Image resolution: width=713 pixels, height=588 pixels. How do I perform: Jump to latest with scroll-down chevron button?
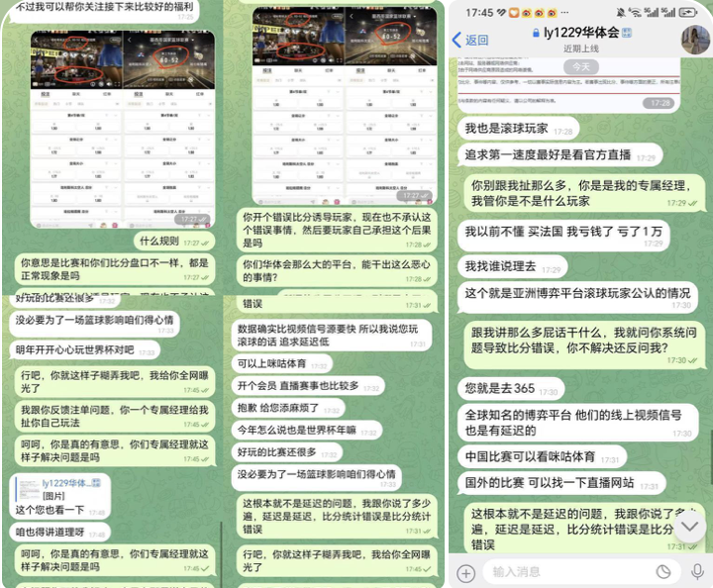[689, 526]
